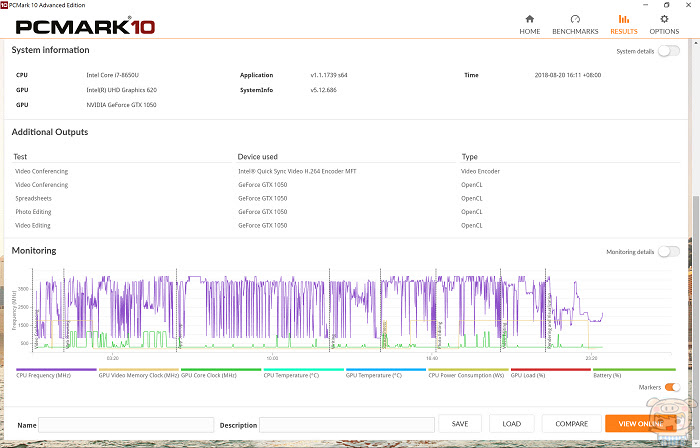Click the CPU Frequency purple legend swatch
The width and height of the screenshot is (700, 448).
point(56,369)
